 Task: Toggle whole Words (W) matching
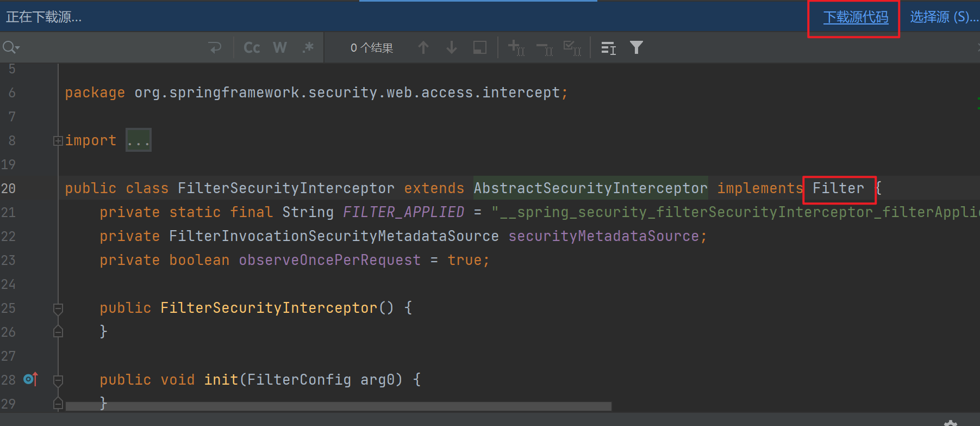coord(280,48)
